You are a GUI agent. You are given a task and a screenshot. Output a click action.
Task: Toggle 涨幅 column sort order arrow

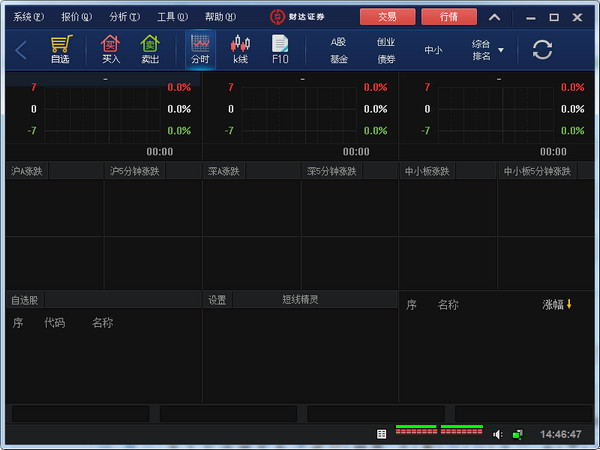(x=569, y=304)
